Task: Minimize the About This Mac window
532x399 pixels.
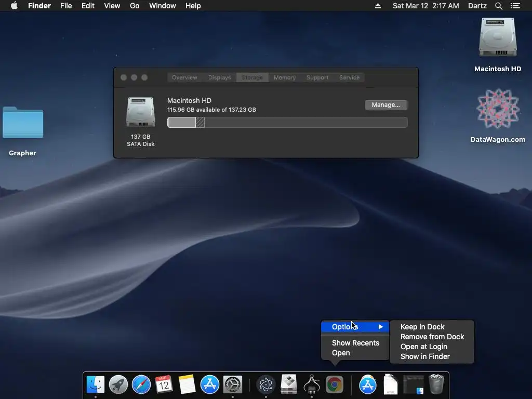Action: (134, 77)
